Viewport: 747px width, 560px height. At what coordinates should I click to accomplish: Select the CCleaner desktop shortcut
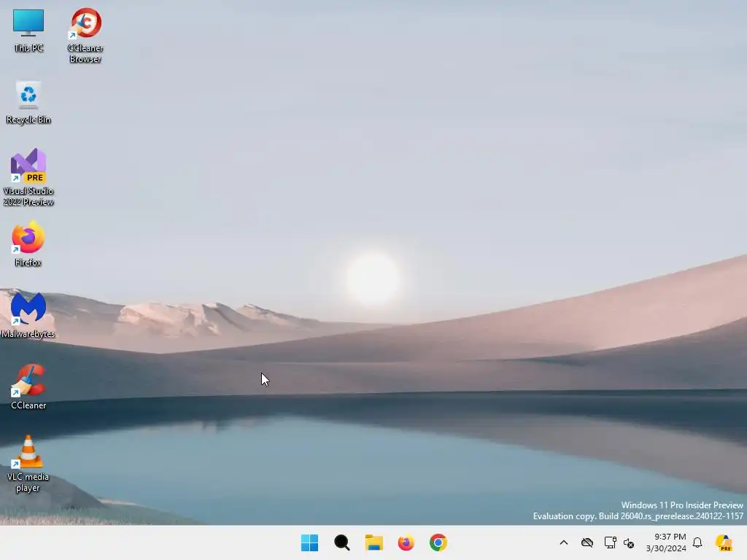(28, 386)
